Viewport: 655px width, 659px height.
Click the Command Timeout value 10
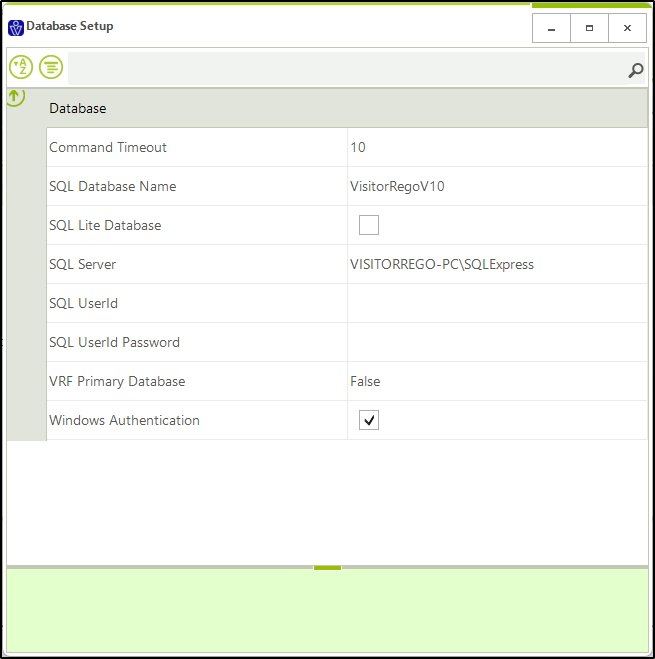point(496,147)
